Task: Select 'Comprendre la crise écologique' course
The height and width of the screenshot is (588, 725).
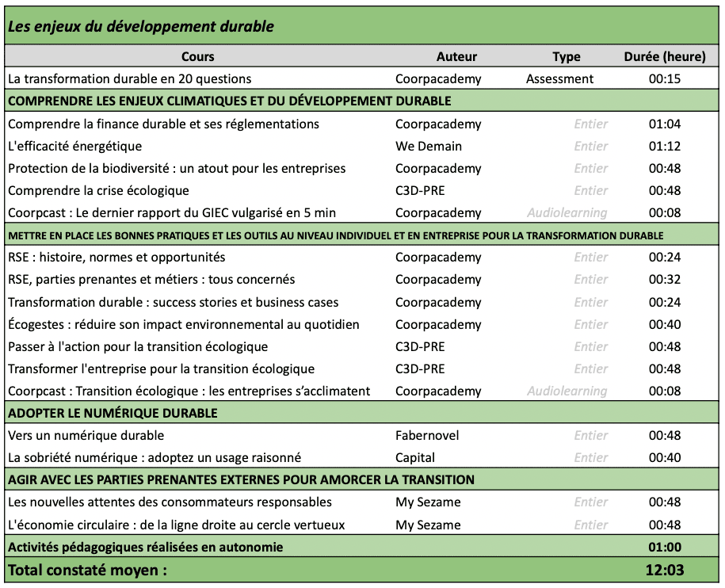Action: coord(98,190)
